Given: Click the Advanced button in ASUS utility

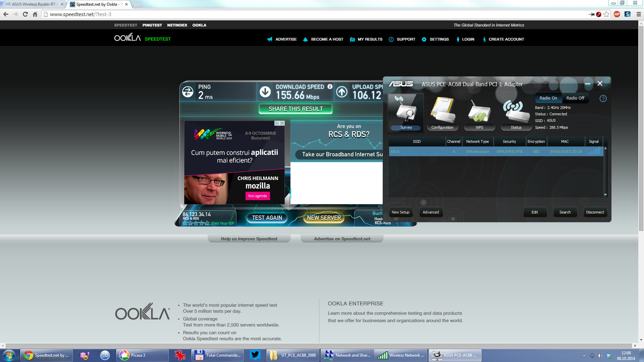Looking at the screenshot, I should click(431, 212).
